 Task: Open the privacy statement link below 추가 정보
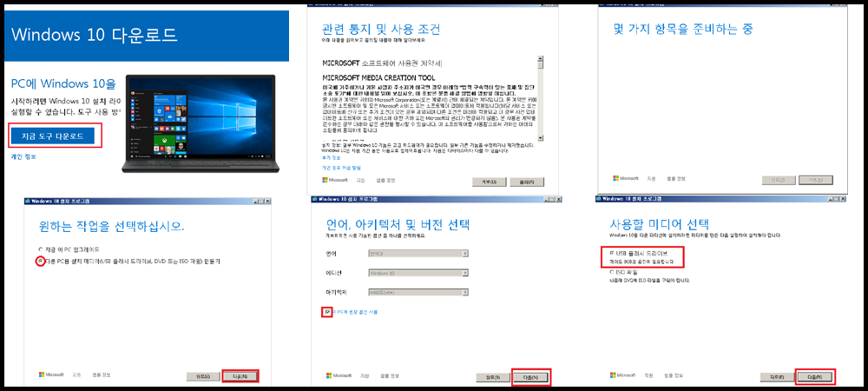tap(341, 167)
